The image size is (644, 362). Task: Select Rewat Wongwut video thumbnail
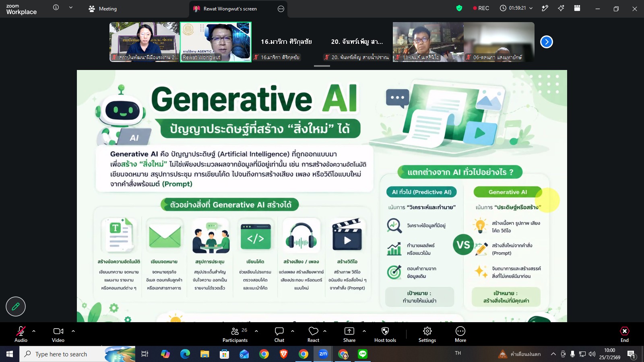pos(216,42)
